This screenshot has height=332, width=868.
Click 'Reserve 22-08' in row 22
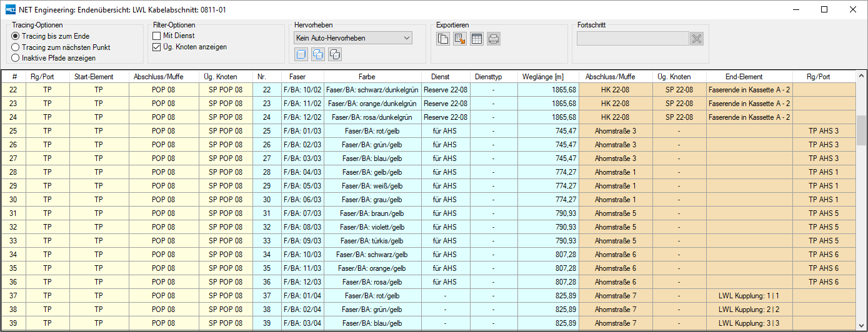446,90
